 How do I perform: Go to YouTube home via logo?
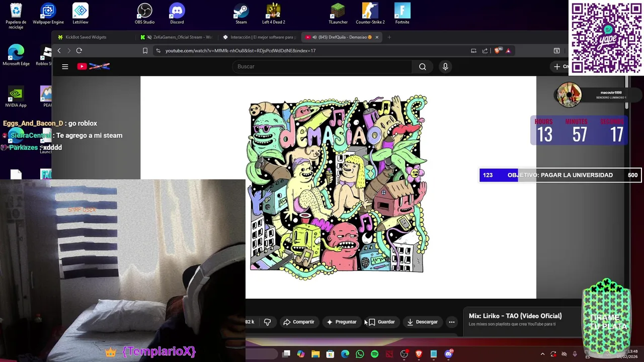(93, 66)
